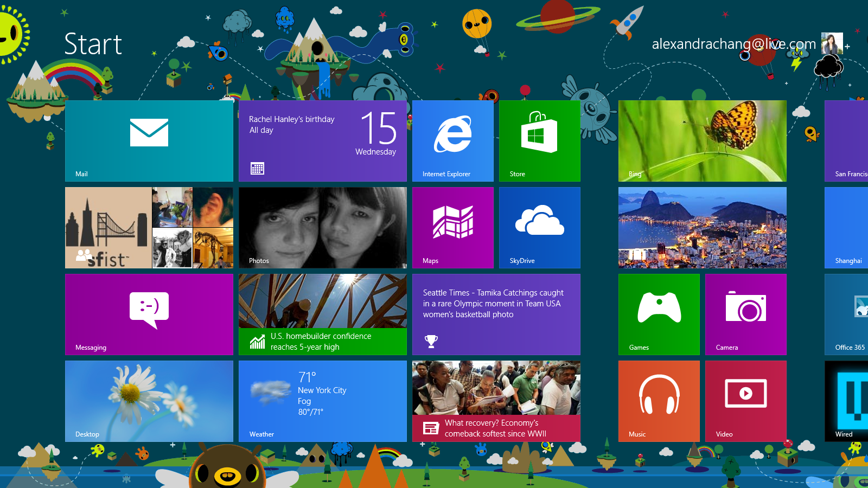Open the Messaging smiley bubble icon
The width and height of the screenshot is (868, 488).
149,310
